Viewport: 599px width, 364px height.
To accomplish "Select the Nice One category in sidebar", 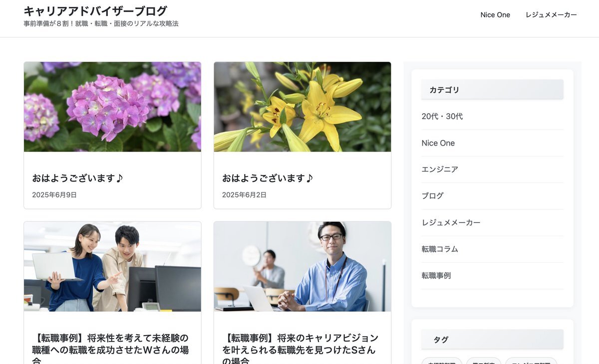I will [438, 143].
